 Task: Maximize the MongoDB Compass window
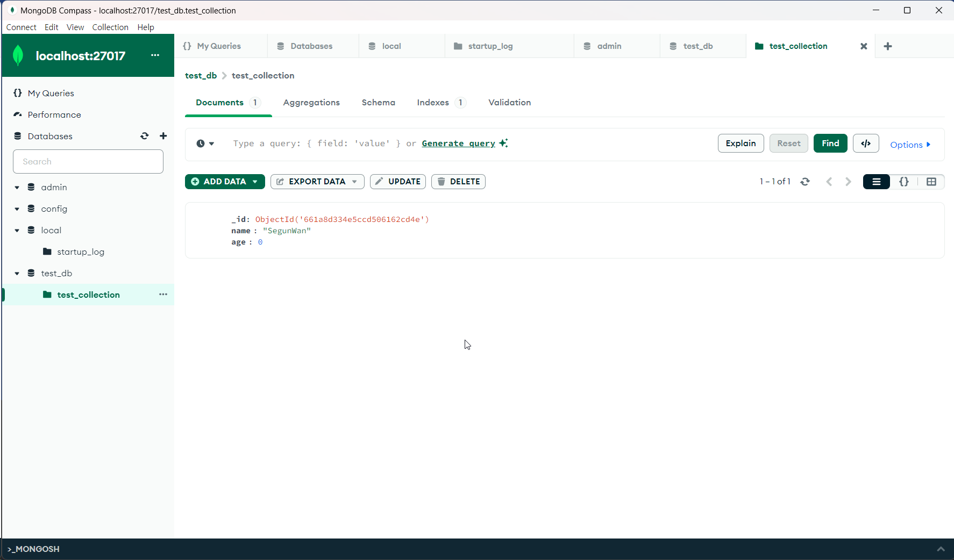pos(907,10)
